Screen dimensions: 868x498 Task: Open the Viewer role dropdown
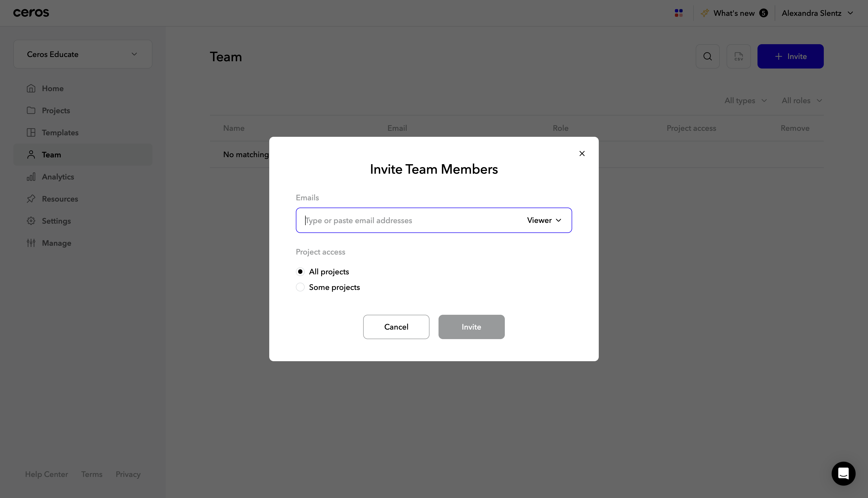544,220
